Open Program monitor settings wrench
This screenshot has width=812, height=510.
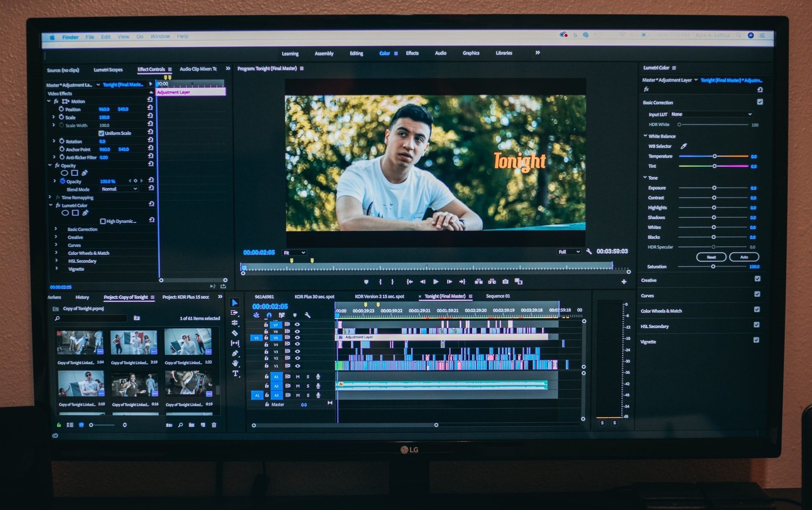(x=589, y=251)
